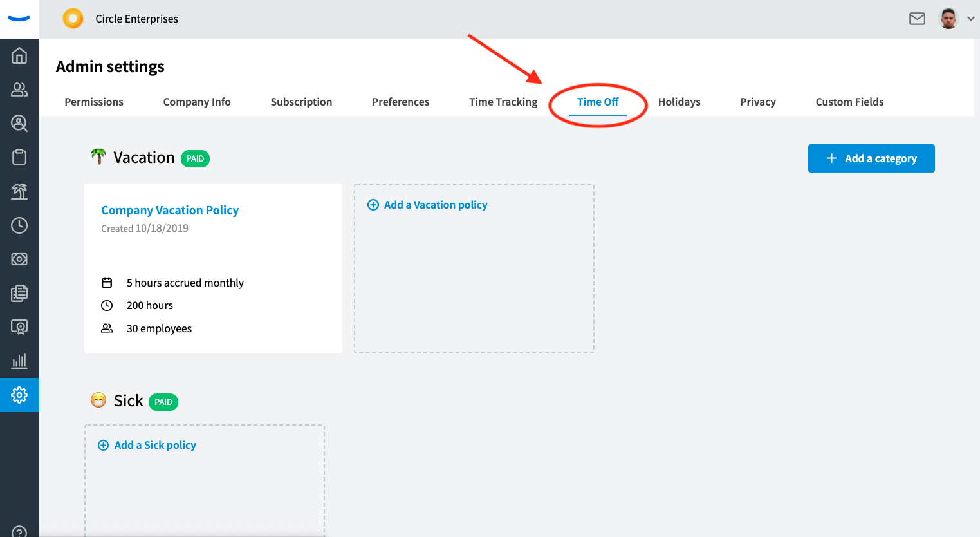The image size is (980, 537).
Task: Switch to the Holidays tab
Action: pos(679,102)
